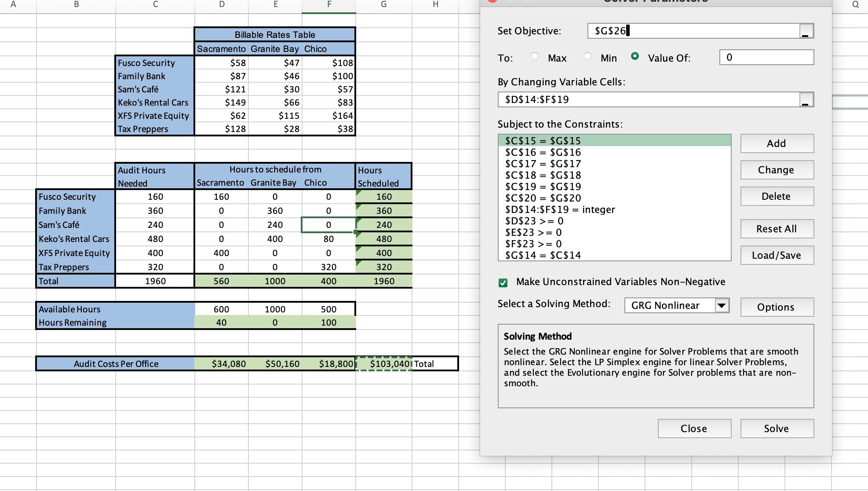Close the Solver Parameters dialog
This screenshot has width=868, height=491.
click(694, 429)
